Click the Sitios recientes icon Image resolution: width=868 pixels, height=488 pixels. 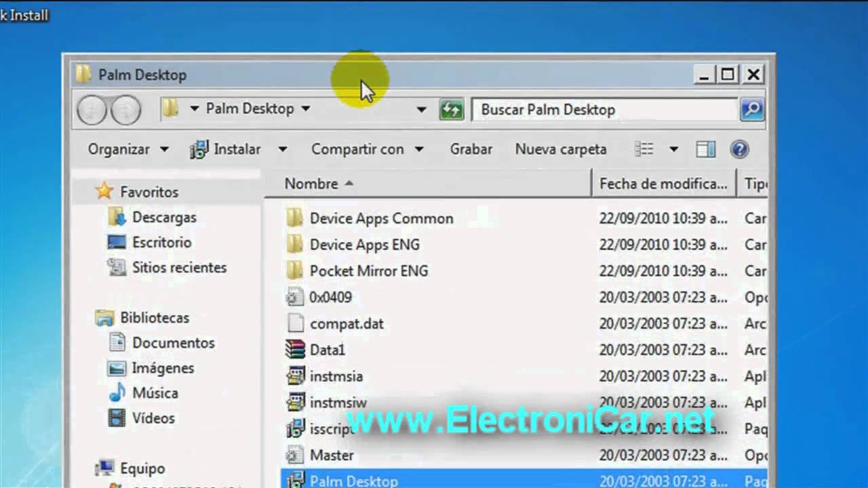tap(117, 267)
